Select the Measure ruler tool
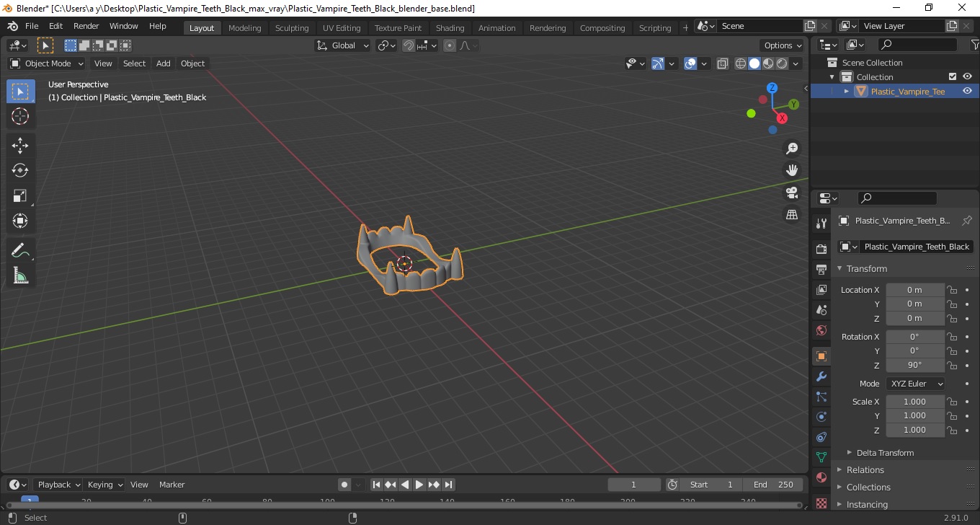 click(x=20, y=275)
